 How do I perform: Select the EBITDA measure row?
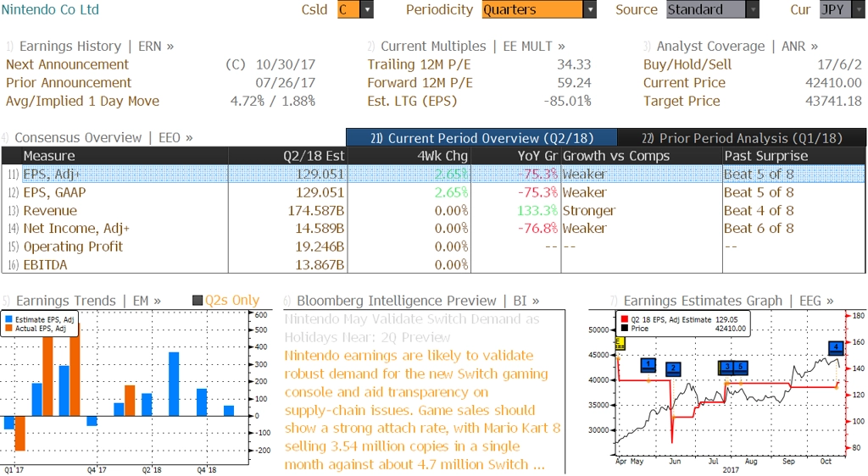(x=433, y=265)
